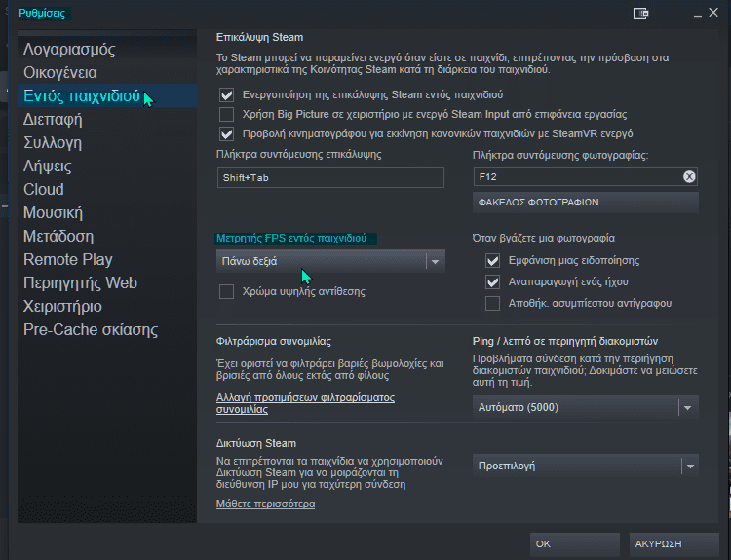
Task: Enable Χρώμα υψηλής αντίθεσης checkbox
Action: [226, 291]
